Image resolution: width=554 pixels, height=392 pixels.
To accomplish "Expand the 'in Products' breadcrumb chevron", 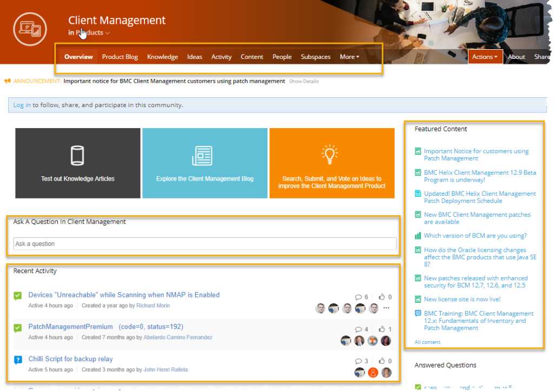I will point(108,33).
